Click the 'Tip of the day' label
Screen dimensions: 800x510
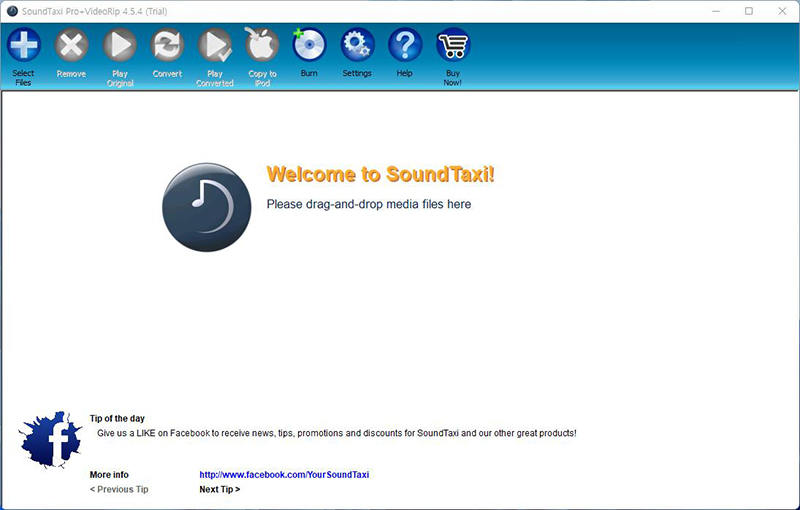click(x=117, y=418)
